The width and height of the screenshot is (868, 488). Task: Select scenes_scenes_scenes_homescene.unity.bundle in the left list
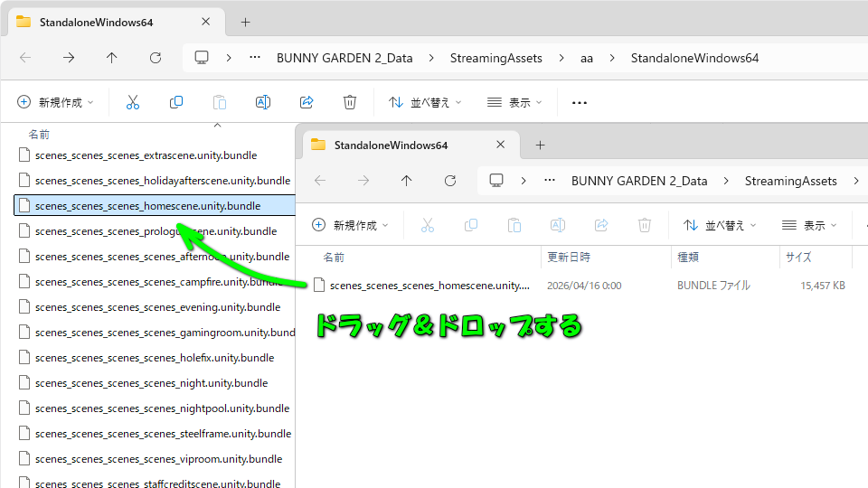[147, 206]
